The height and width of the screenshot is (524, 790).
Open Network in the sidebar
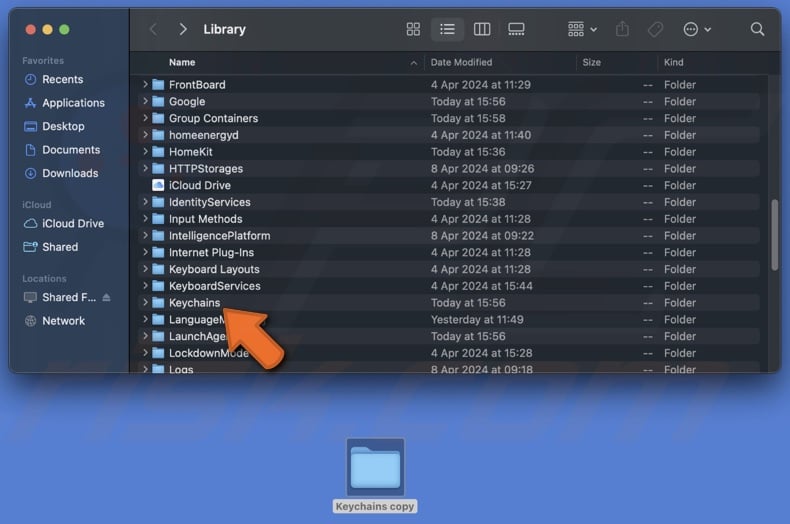(x=63, y=320)
